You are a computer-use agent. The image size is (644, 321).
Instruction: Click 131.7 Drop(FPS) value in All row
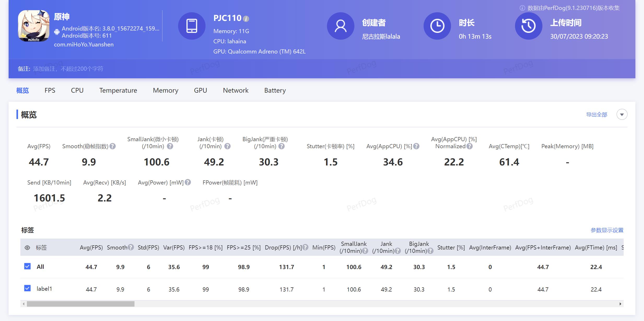pyautogui.click(x=286, y=267)
